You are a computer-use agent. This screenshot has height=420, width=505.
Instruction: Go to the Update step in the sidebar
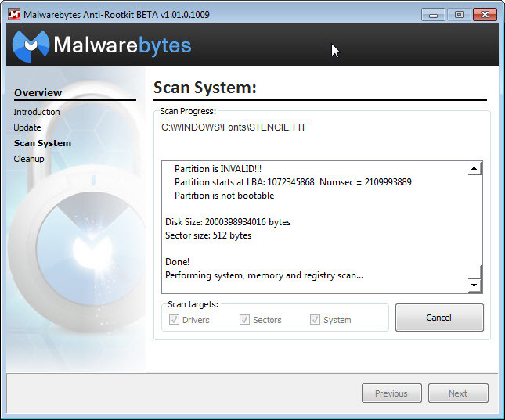click(27, 127)
